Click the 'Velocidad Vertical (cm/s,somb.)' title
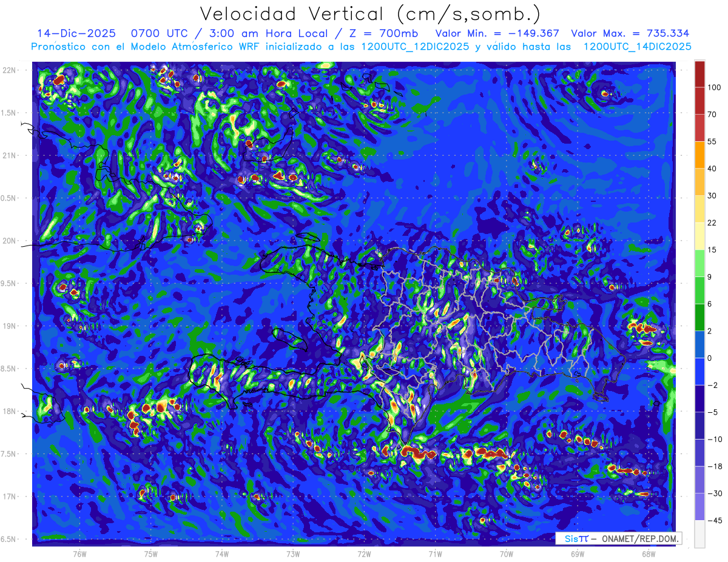 click(x=370, y=14)
